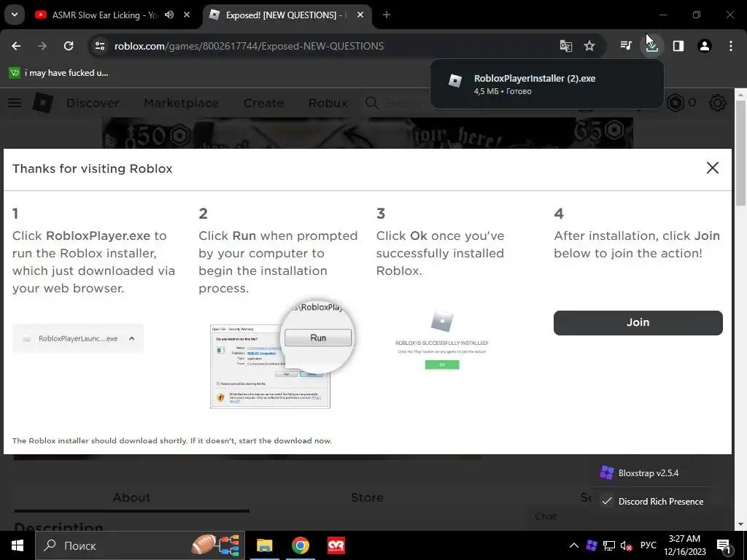Go to Roblox home via logo

coord(42,103)
